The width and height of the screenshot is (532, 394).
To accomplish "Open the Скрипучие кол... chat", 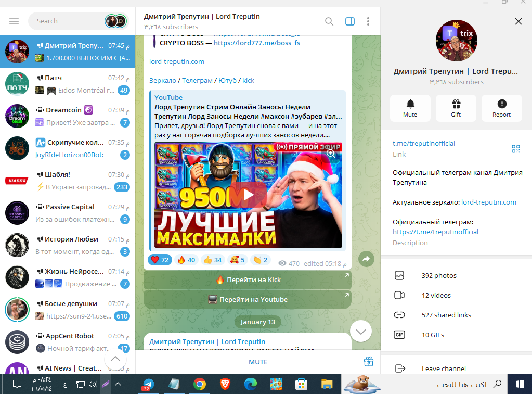I will (68, 148).
